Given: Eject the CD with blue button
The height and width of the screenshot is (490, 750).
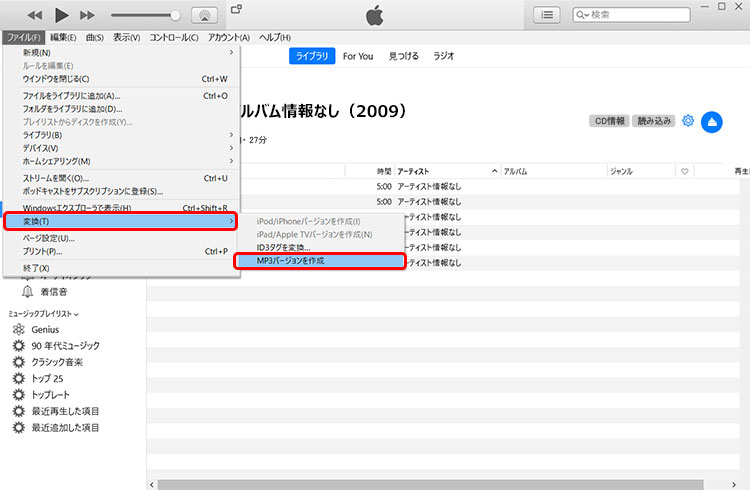Looking at the screenshot, I should (x=712, y=121).
